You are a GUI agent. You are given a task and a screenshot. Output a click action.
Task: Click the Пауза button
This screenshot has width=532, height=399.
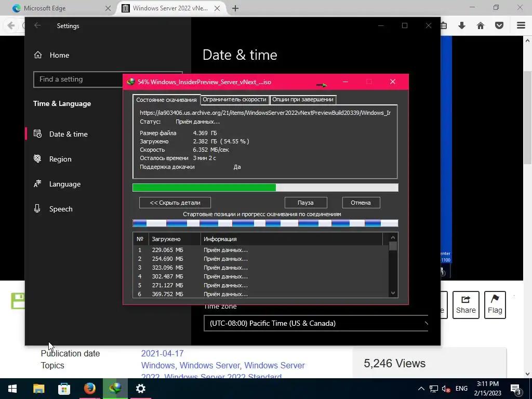305,203
